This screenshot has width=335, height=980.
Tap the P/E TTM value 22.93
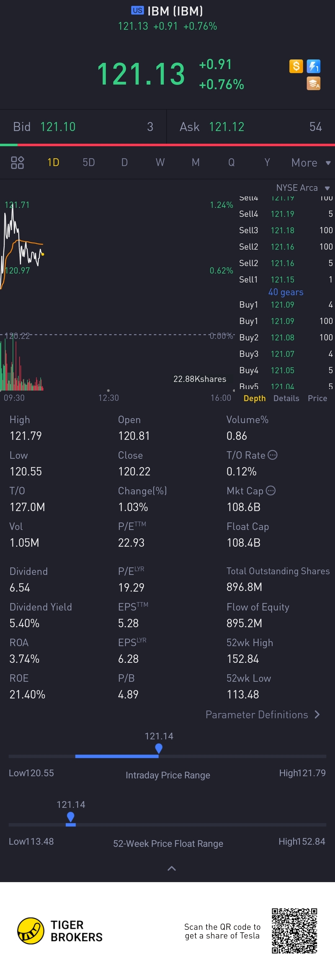[131, 543]
